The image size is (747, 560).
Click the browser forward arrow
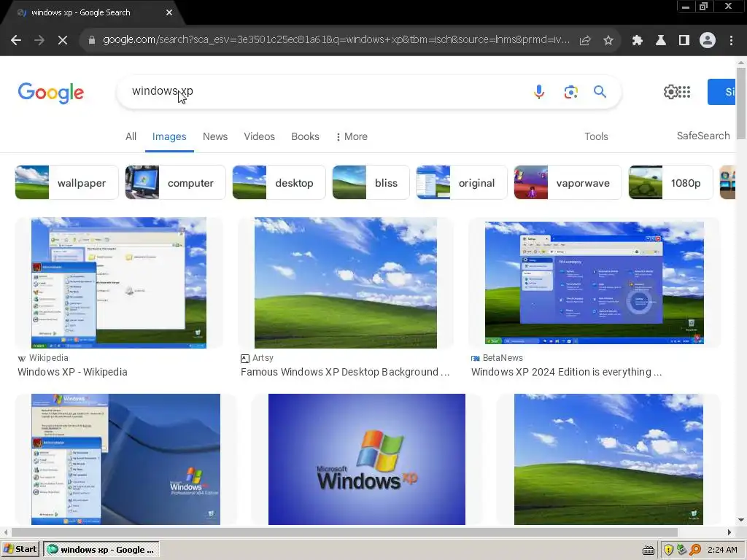coord(39,40)
